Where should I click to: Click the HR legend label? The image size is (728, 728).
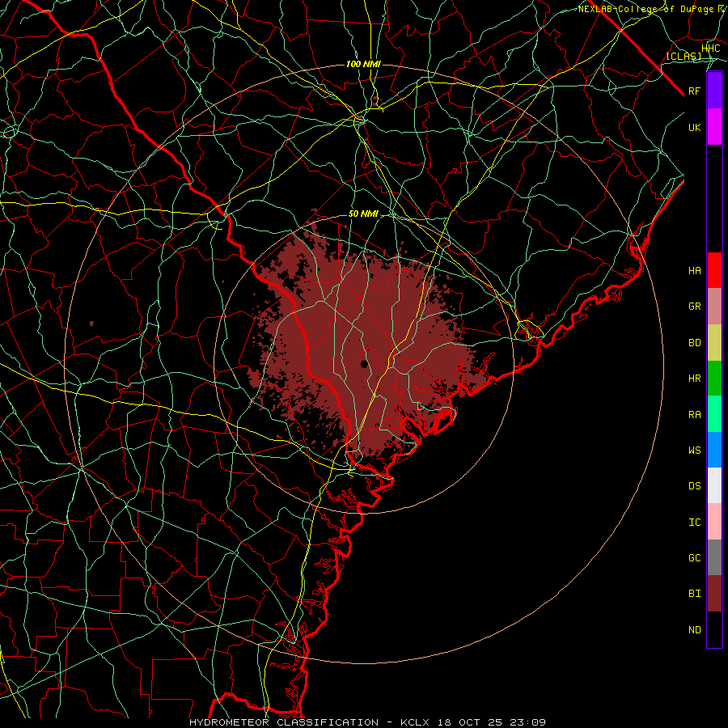(x=694, y=379)
